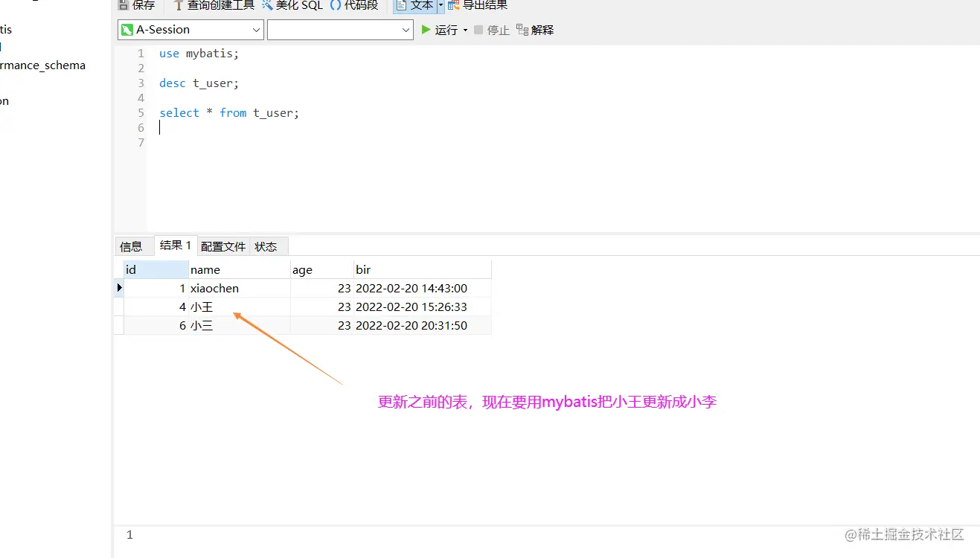Expand the arrow next to 文本
This screenshot has width=980, height=558.
pyautogui.click(x=441, y=5)
